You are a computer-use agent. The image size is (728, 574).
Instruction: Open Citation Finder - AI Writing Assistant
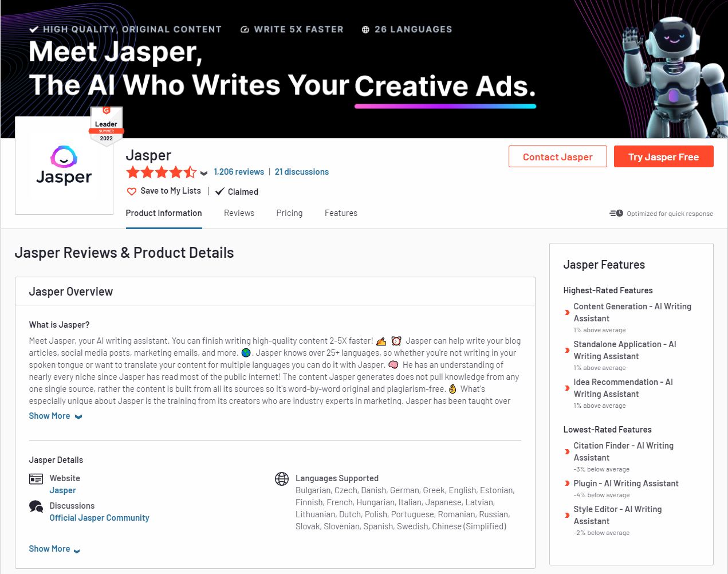point(624,451)
